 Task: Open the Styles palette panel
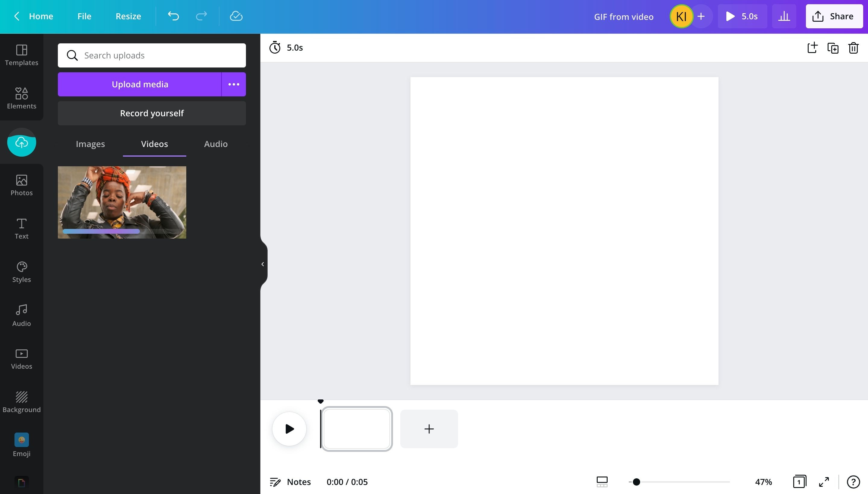pos(21,272)
